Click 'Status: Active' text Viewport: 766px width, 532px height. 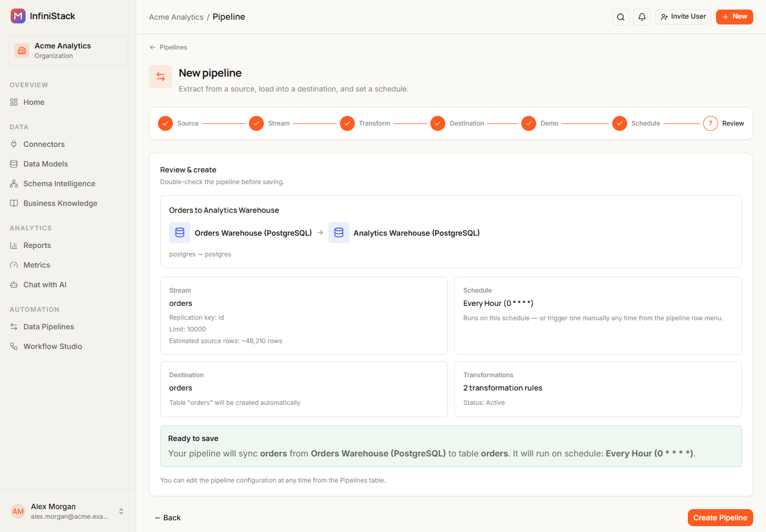point(484,403)
